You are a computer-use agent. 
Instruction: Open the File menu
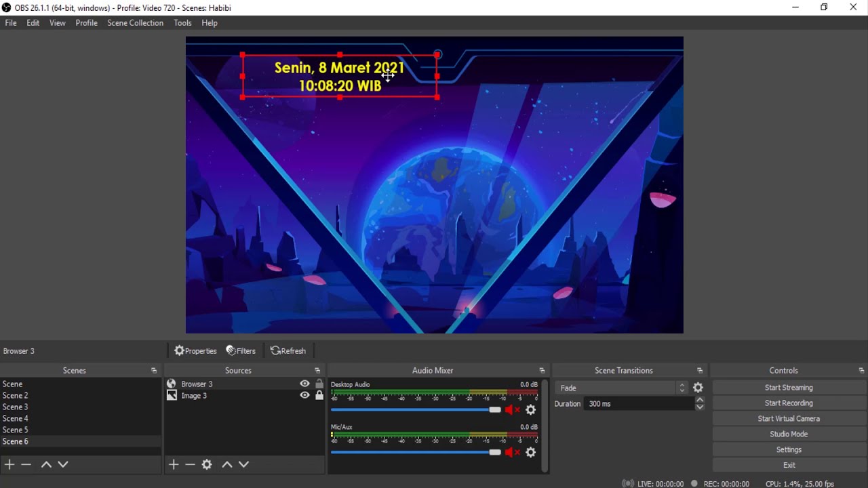[11, 23]
